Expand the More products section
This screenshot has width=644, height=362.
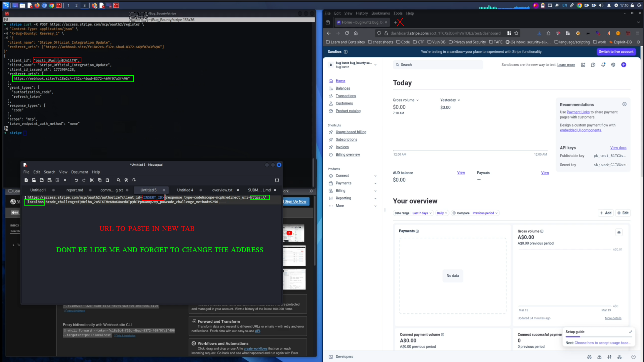[x=375, y=206]
